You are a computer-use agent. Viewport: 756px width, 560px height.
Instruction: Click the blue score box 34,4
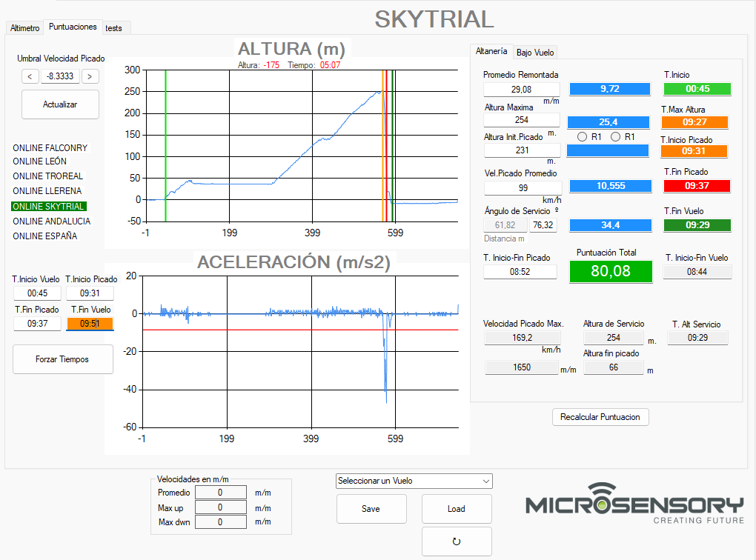611,225
